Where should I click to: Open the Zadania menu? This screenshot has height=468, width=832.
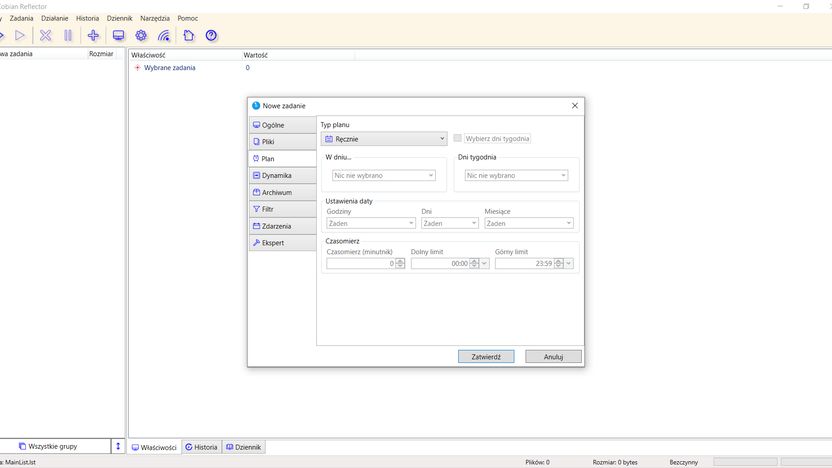(21, 18)
